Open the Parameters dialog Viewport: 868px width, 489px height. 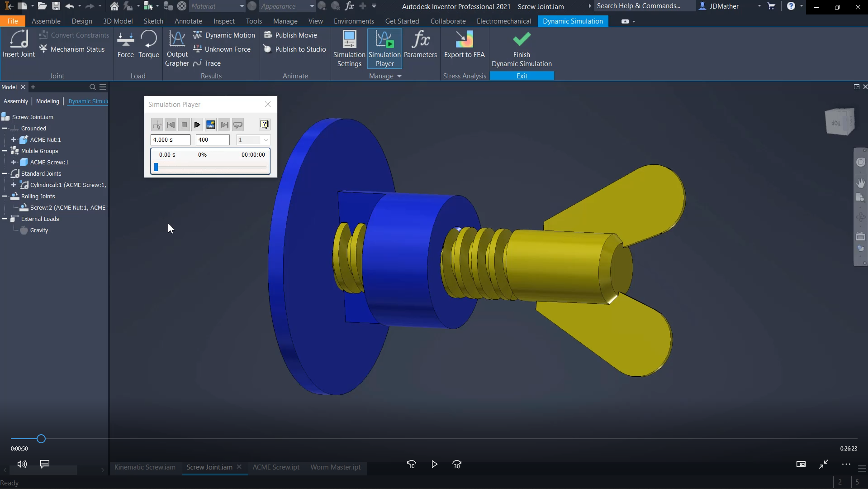pyautogui.click(x=420, y=45)
